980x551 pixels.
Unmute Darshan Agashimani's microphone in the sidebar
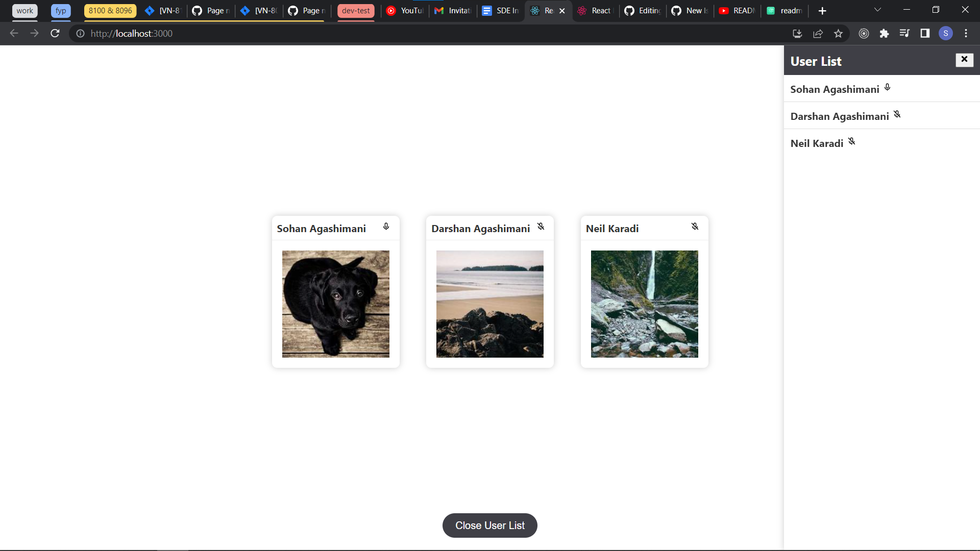click(x=898, y=114)
